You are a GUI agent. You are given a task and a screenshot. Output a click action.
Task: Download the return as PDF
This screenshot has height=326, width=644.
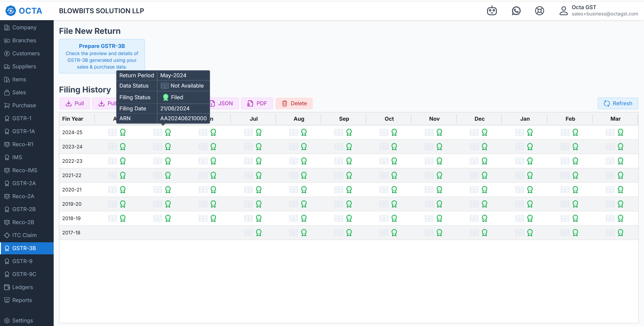[x=257, y=103]
